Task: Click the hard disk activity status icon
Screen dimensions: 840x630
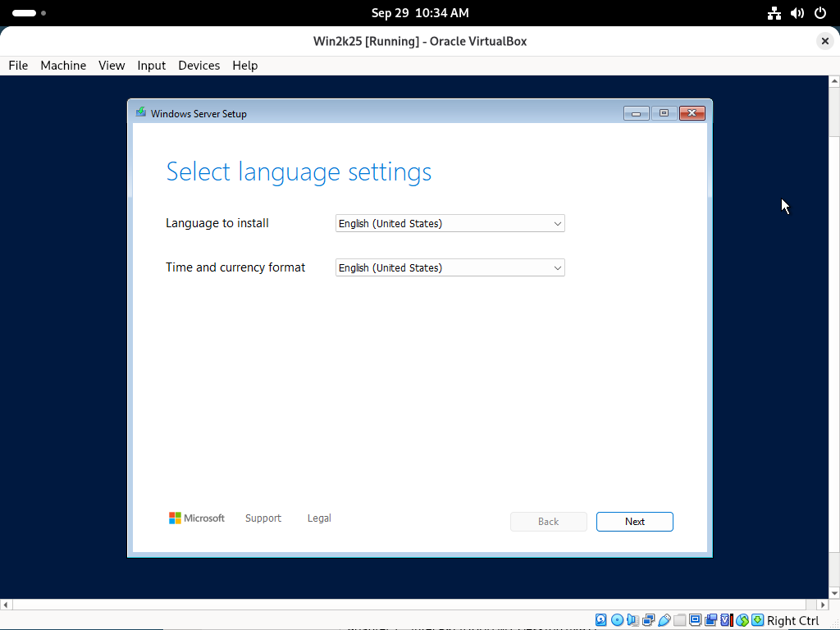Action: click(601, 620)
